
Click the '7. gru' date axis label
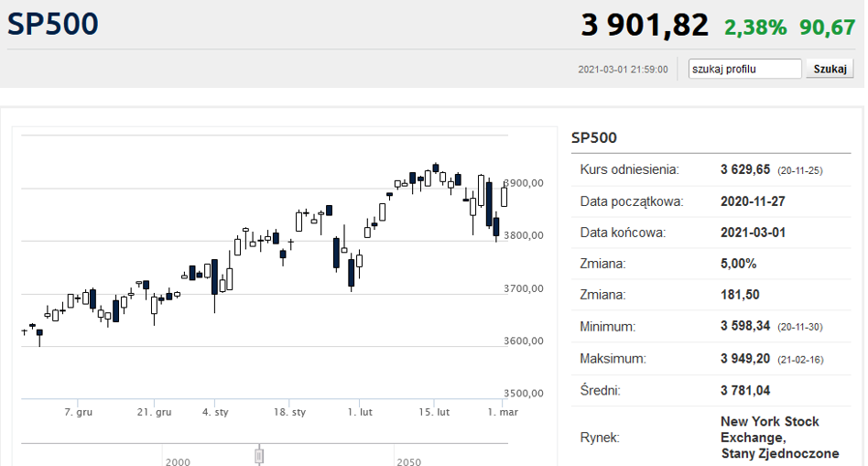(78, 412)
